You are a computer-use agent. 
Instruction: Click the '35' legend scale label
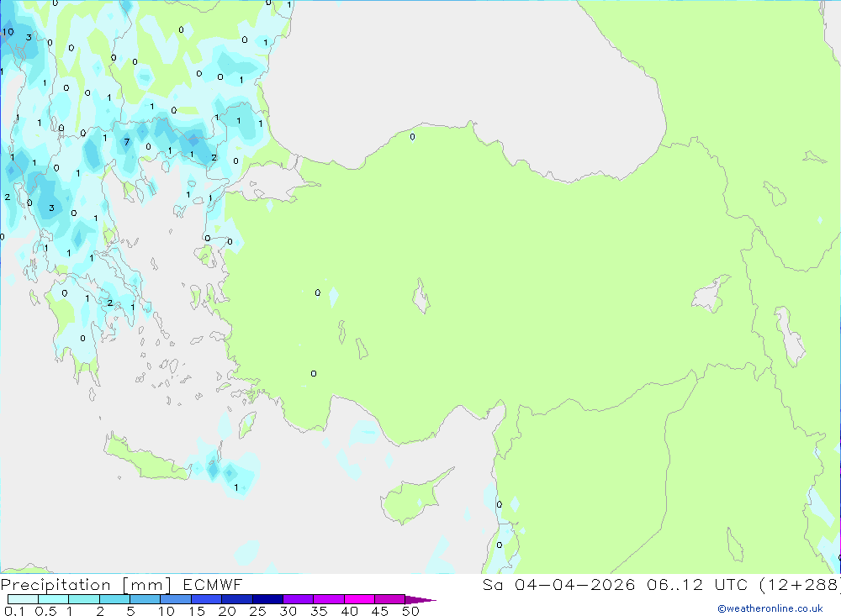click(x=319, y=611)
